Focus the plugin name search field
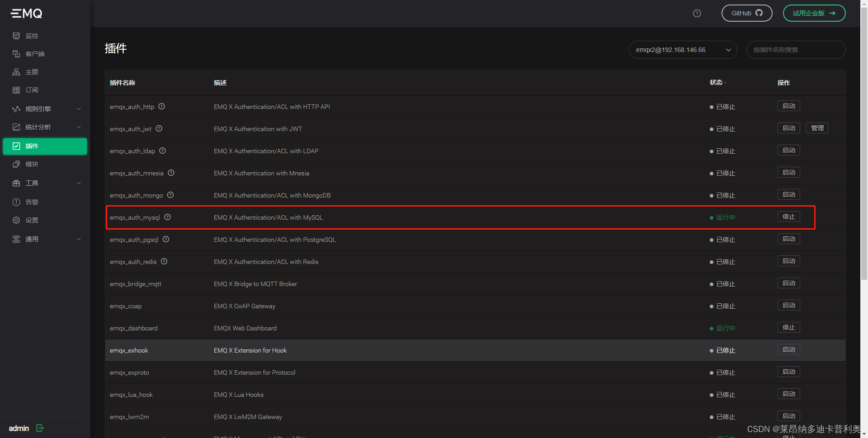Screen dimensions: 868x438 coord(796,50)
